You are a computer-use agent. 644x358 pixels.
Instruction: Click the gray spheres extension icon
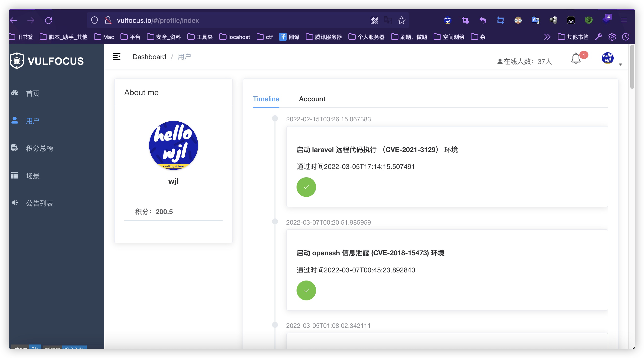tap(553, 20)
